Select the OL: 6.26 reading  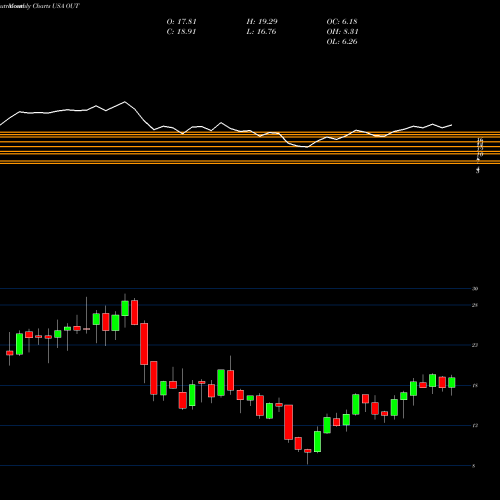click(x=342, y=42)
